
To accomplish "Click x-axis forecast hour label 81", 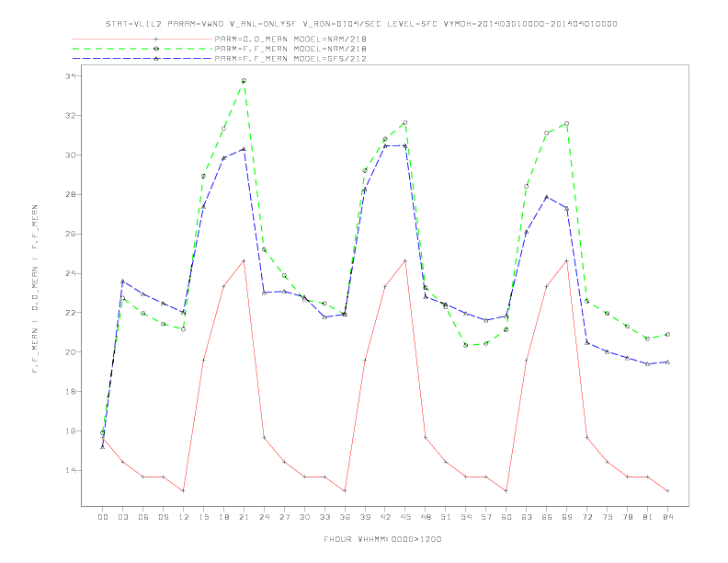I will (x=648, y=517).
